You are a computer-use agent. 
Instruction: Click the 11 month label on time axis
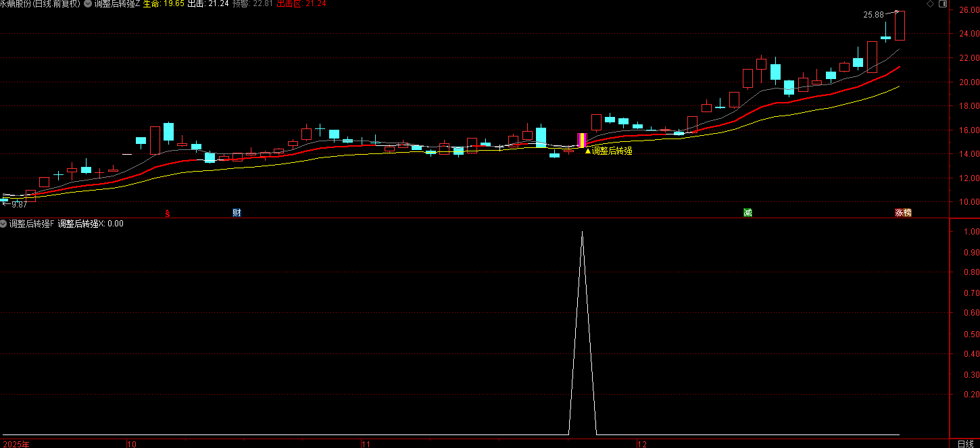coord(366,444)
